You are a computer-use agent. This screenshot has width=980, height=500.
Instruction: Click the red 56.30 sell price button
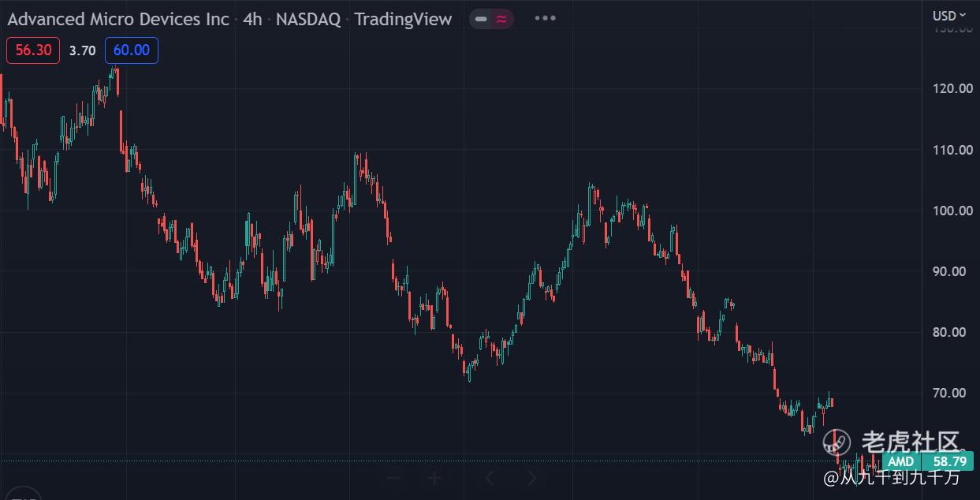pos(33,50)
